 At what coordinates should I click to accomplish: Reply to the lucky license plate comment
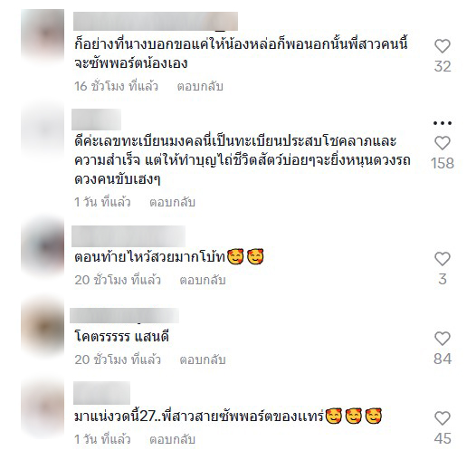[x=172, y=202]
